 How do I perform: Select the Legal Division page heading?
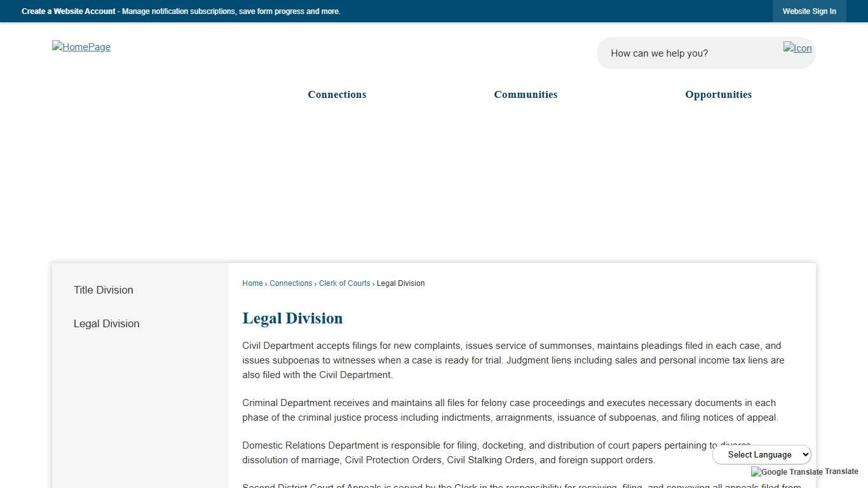pos(292,318)
